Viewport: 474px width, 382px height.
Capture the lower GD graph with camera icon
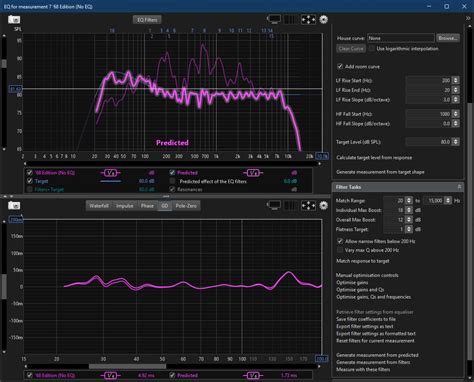14,206
